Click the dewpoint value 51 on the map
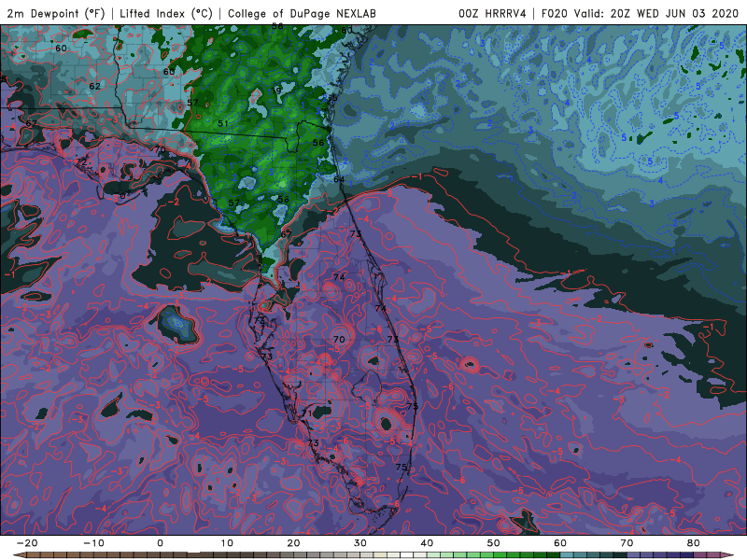The height and width of the screenshot is (560, 747). (222, 123)
